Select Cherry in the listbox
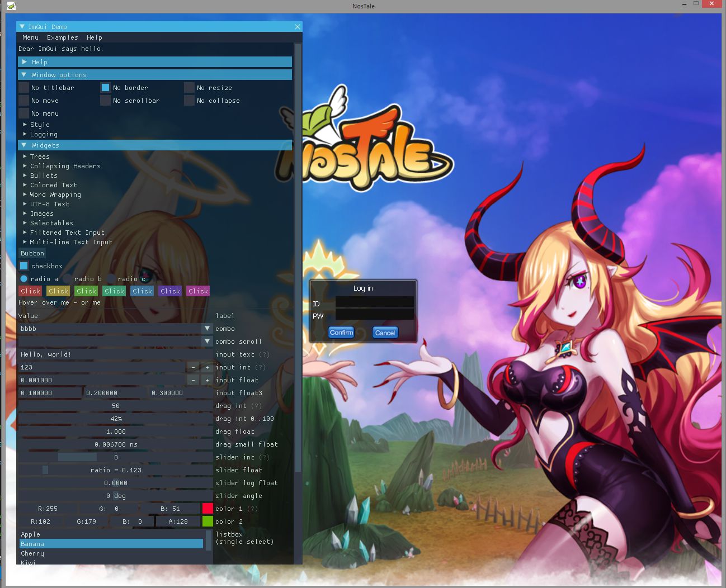Image resolution: width=726 pixels, height=588 pixels. click(x=111, y=553)
